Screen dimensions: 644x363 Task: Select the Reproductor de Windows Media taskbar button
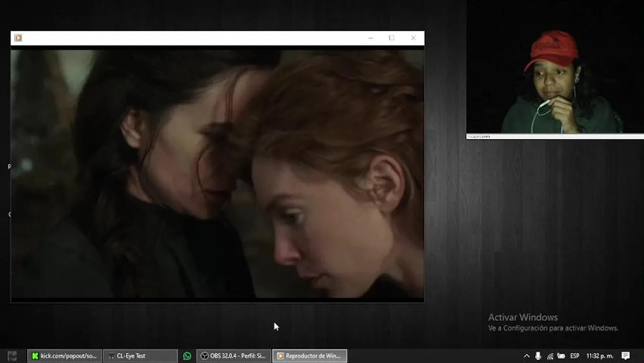click(309, 356)
